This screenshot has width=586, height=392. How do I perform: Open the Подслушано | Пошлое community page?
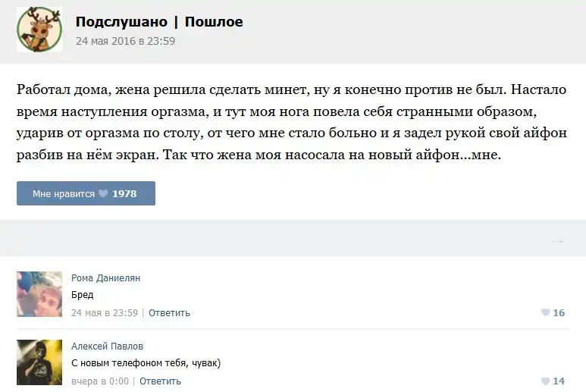pos(159,22)
